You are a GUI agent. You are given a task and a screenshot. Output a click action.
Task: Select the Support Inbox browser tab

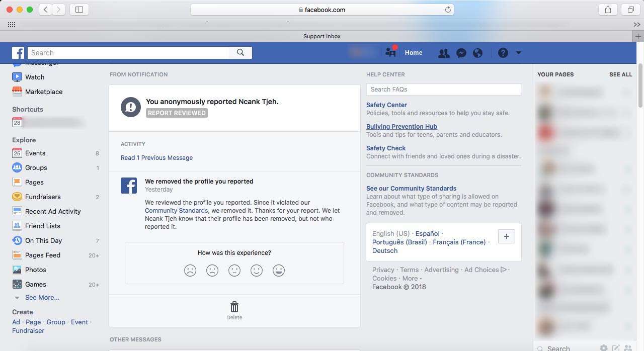click(322, 36)
